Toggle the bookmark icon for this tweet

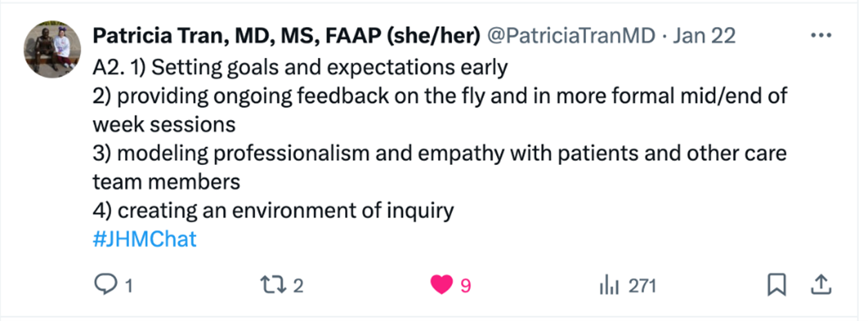click(x=777, y=285)
